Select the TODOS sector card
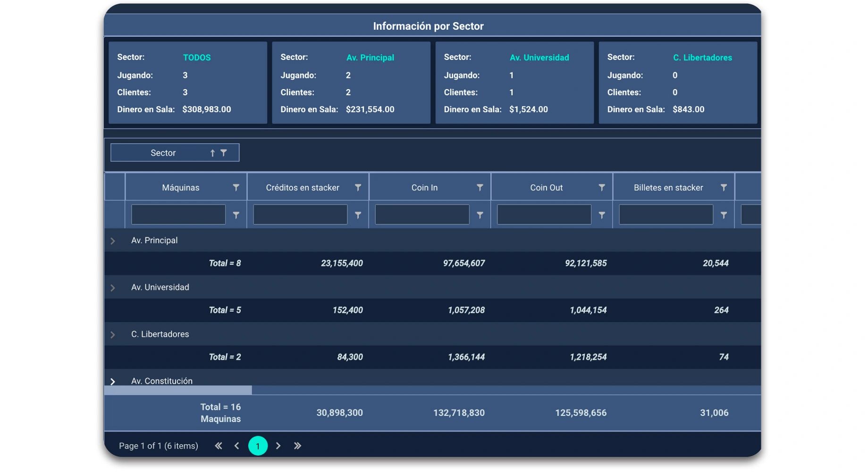Viewport: 868px width, 472px height. pyautogui.click(x=197, y=58)
